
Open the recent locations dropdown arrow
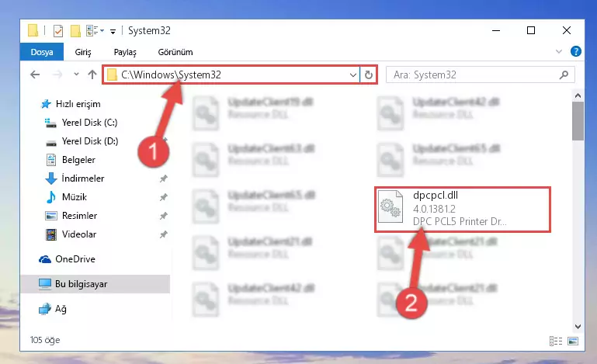[x=76, y=75]
